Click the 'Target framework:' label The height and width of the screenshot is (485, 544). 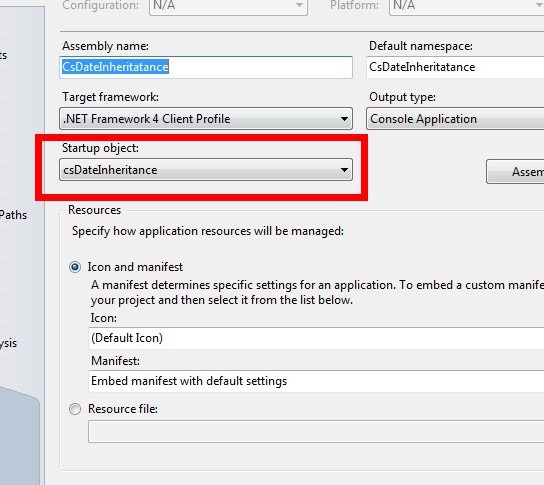[x=110, y=97]
